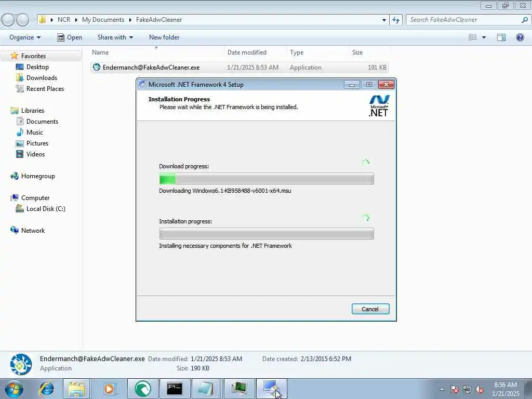The width and height of the screenshot is (532, 399).
Task: Change your view icon
Action: pyautogui.click(x=473, y=37)
